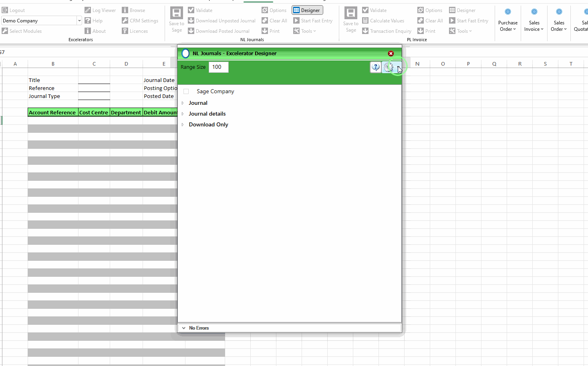
Task: Click the Logout icon in Excelerators group
Action: pyautogui.click(x=5, y=10)
